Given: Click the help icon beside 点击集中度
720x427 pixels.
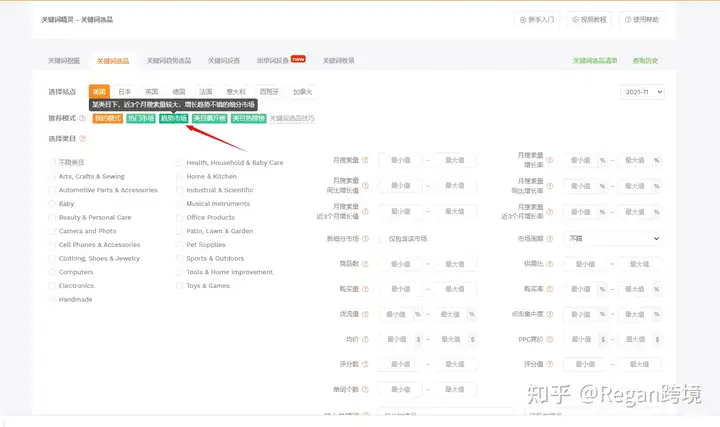Looking at the screenshot, I should coord(550,314).
